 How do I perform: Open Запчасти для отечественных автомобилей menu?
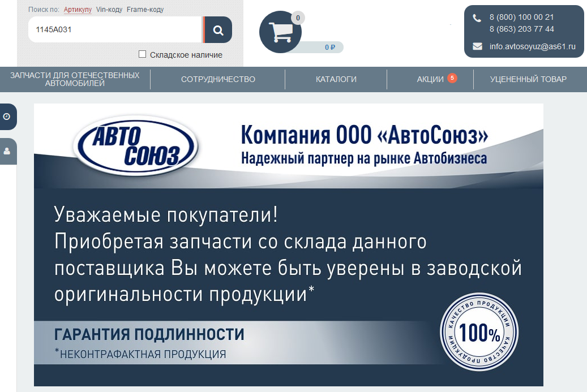coord(75,79)
